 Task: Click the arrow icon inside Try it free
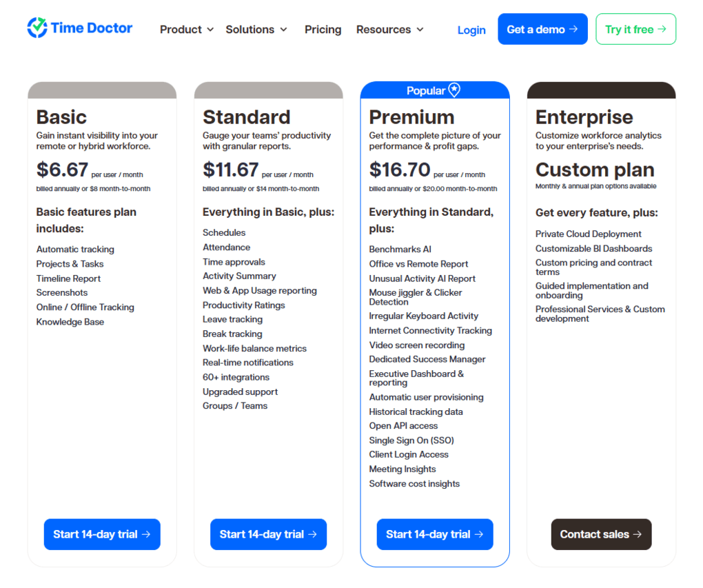662,29
